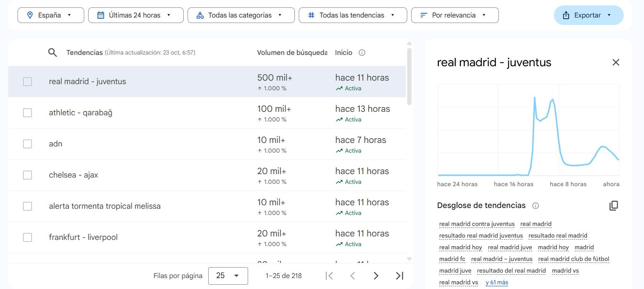Open the 'real madrid hoy' query link

(x=461, y=247)
